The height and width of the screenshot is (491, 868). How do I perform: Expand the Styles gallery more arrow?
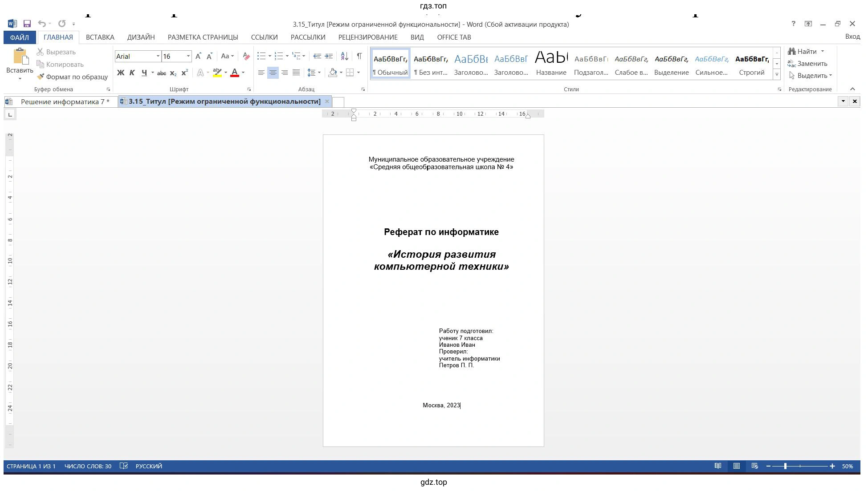[x=777, y=74]
